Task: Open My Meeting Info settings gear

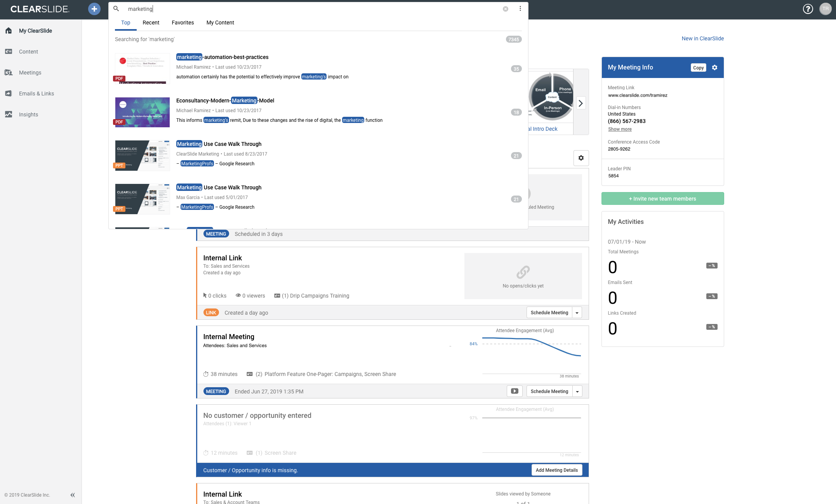Action: click(x=714, y=68)
